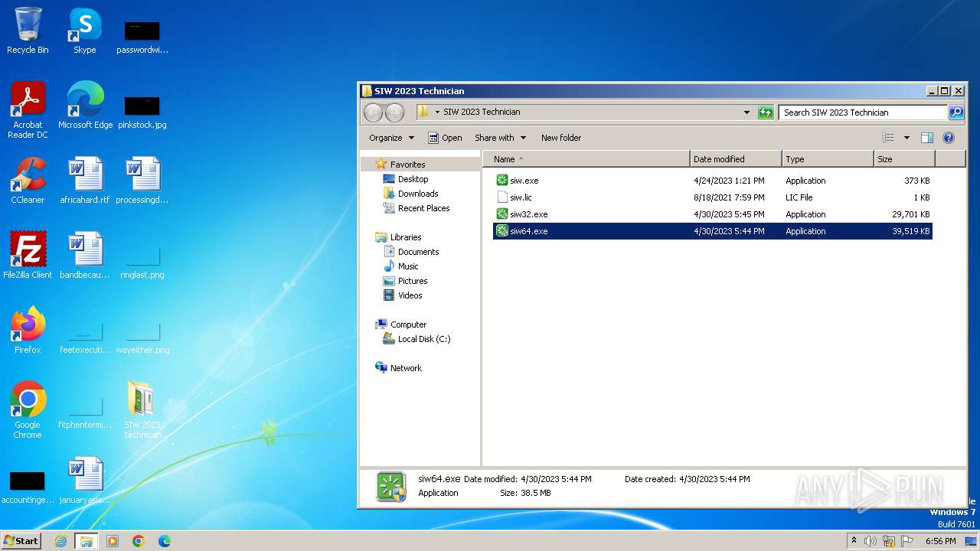Click the taskbar clock showing 6:56 PM
Viewport: 980px width, 551px height.
click(940, 541)
